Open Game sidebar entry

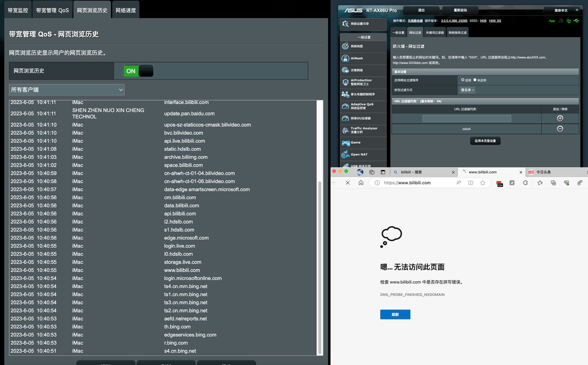(x=363, y=143)
